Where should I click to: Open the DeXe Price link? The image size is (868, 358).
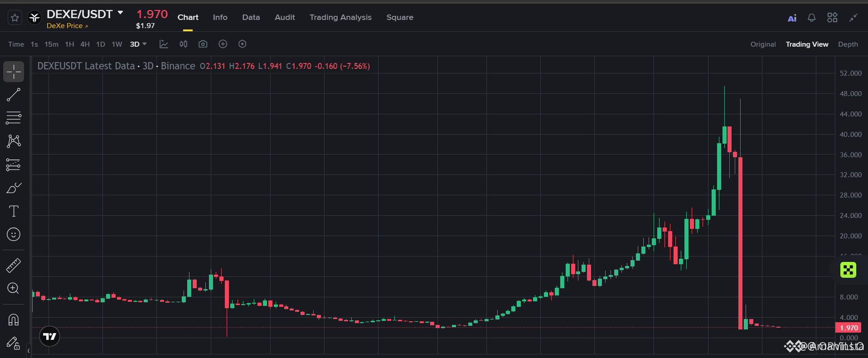pyautogui.click(x=67, y=26)
